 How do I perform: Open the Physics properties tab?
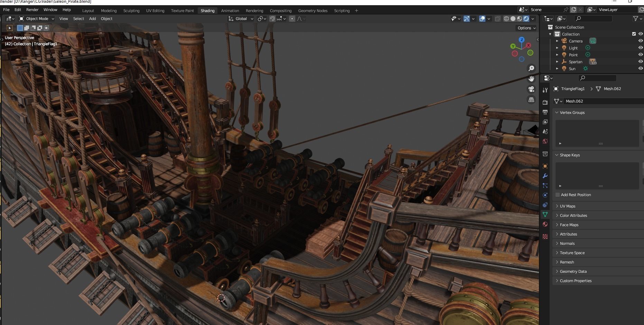point(545,195)
